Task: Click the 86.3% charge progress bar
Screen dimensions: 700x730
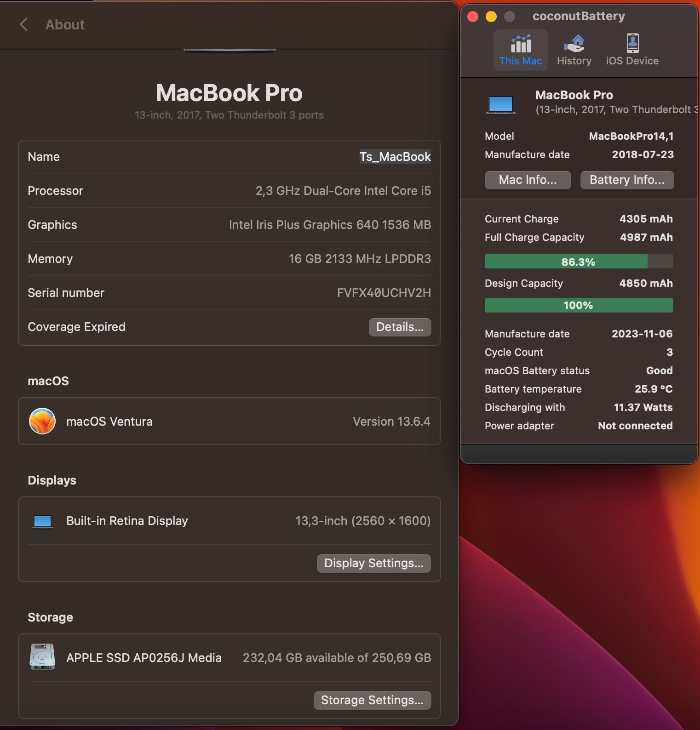Action: pos(579,262)
